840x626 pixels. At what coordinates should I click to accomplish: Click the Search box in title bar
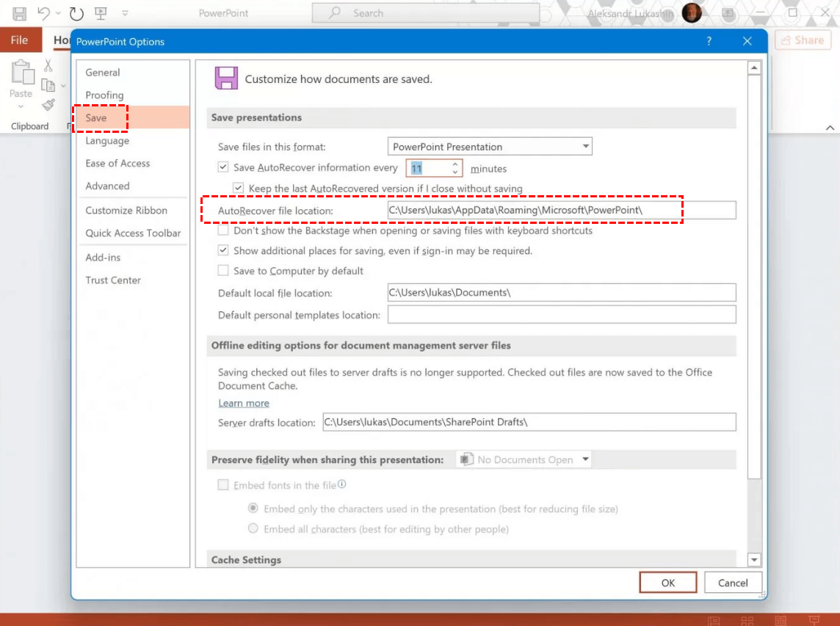(426, 13)
